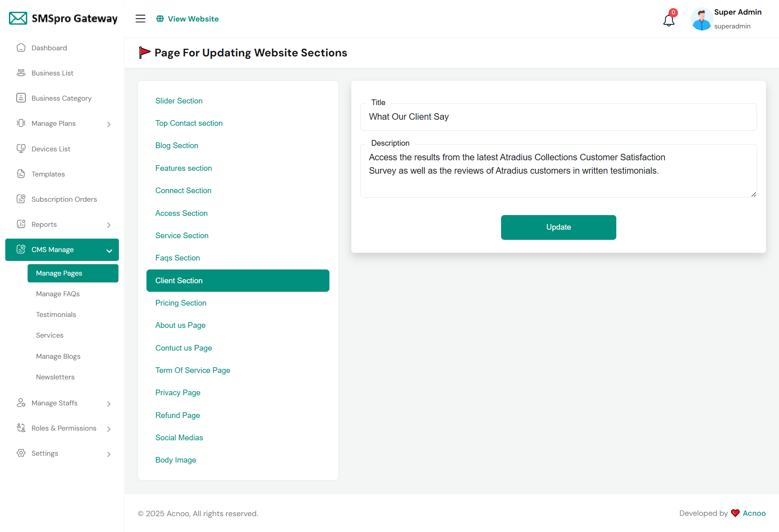779x532 pixels.
Task: Click the Dashboard sidebar icon
Action: [21, 48]
